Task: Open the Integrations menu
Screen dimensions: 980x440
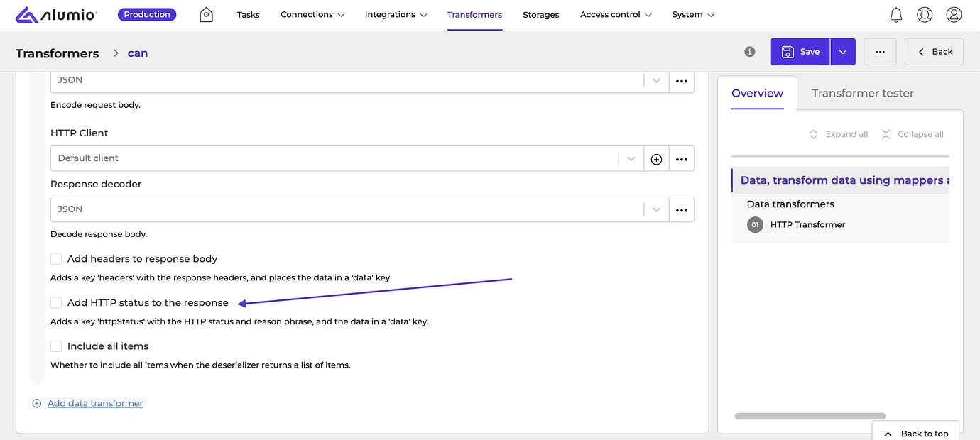Action: [396, 14]
